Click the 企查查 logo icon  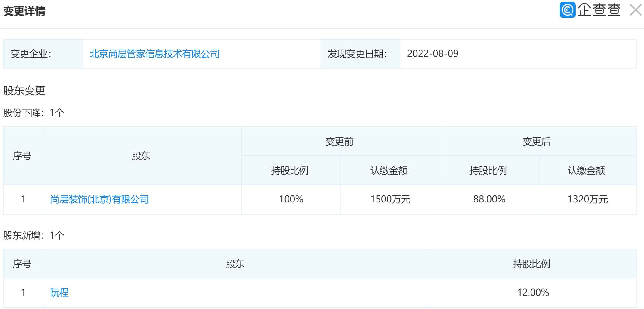(x=567, y=10)
